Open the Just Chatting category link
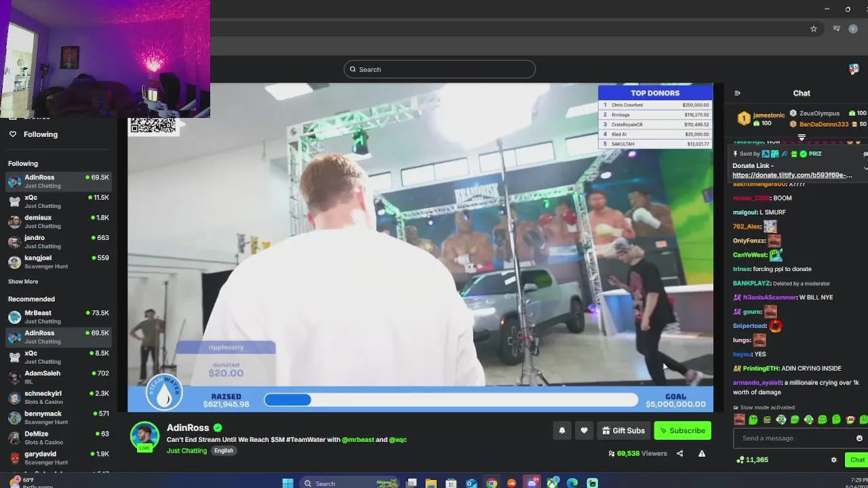The image size is (868, 488). tap(186, 451)
